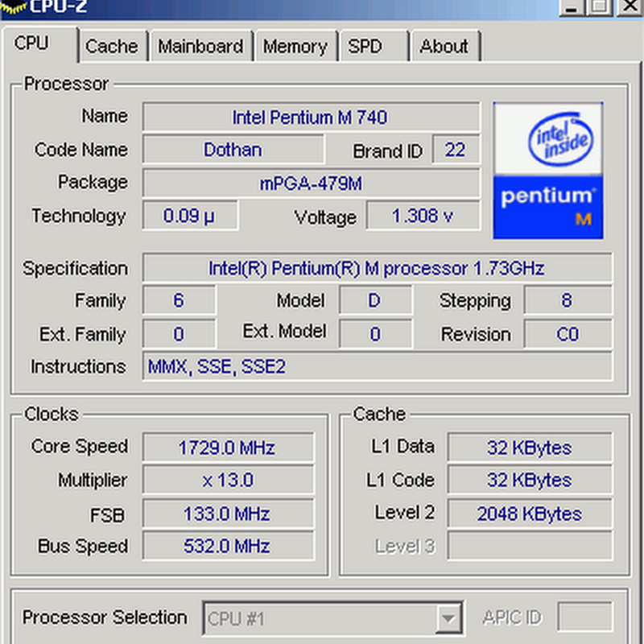Maximize the CPU-Z window
Image resolution: width=644 pixels, height=644 pixels.
[599, 7]
